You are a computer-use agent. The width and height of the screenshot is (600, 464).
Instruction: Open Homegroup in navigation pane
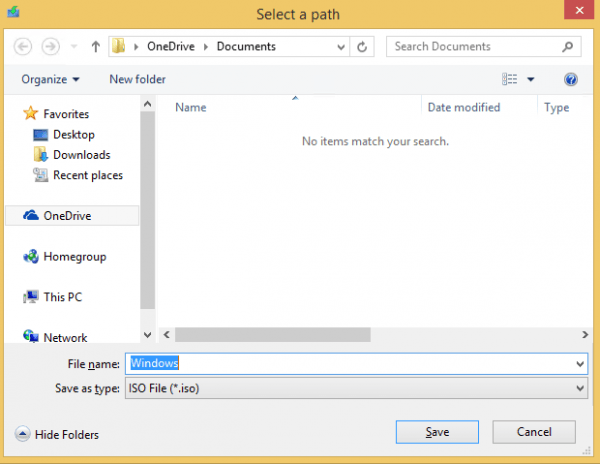pos(74,257)
